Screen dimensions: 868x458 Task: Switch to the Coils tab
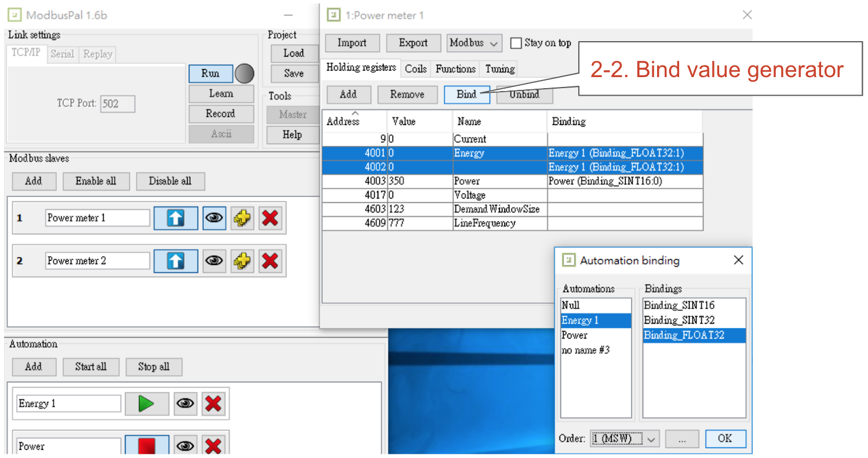point(415,69)
